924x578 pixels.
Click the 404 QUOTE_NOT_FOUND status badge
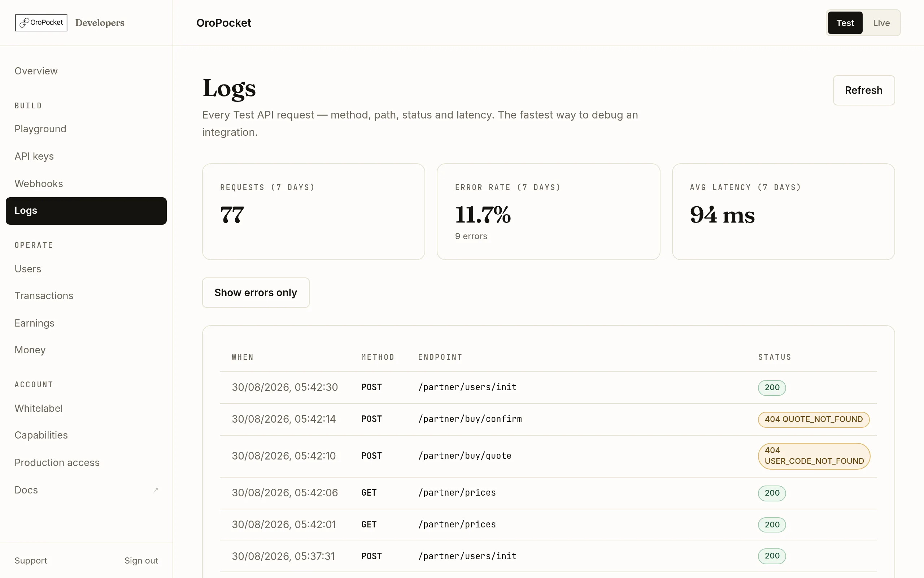click(x=814, y=419)
